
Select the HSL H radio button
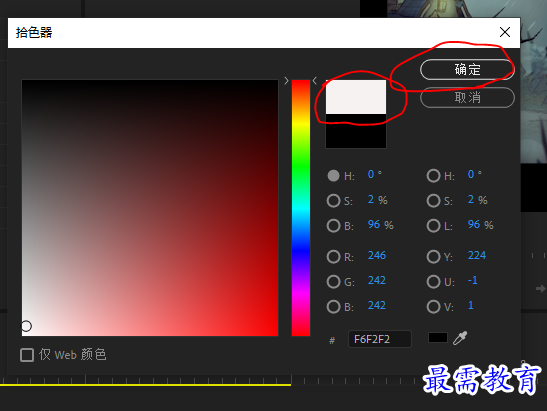tap(433, 175)
